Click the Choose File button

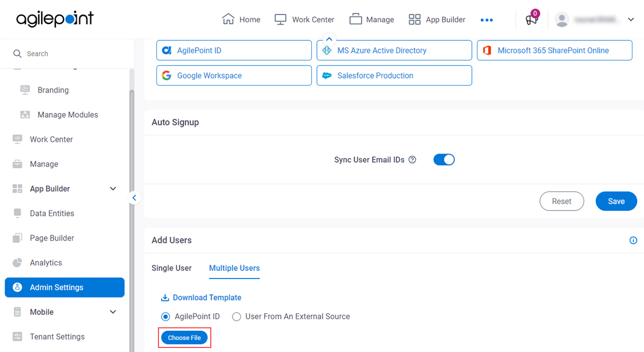tap(185, 338)
